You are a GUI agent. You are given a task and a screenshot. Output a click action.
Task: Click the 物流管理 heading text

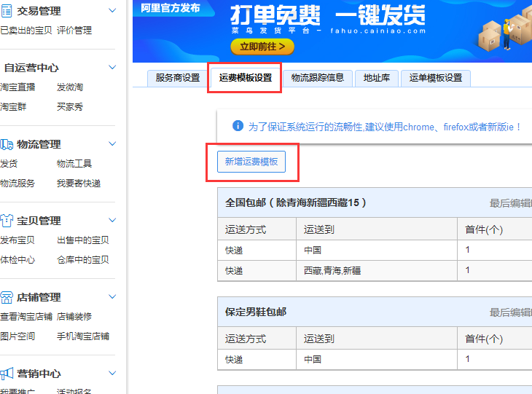(x=39, y=144)
